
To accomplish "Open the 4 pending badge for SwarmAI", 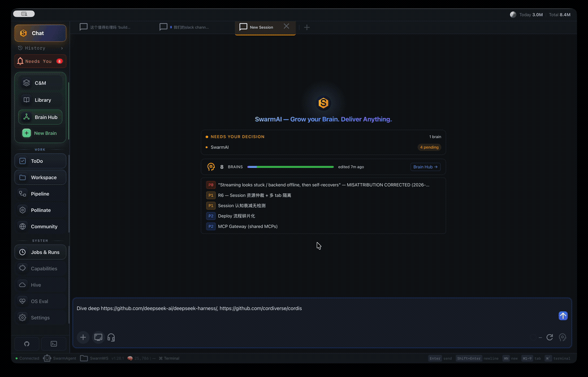I will coord(429,148).
